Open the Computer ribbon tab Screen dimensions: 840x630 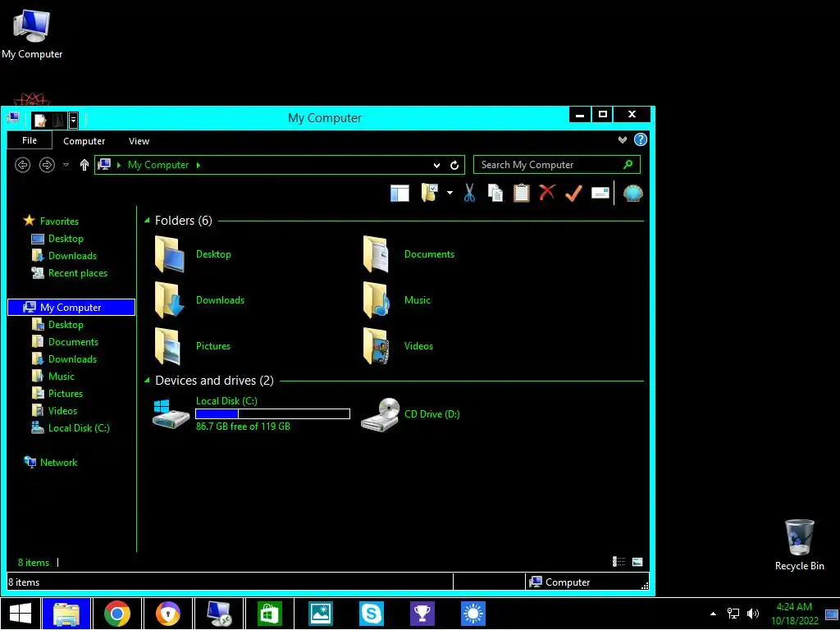point(84,141)
